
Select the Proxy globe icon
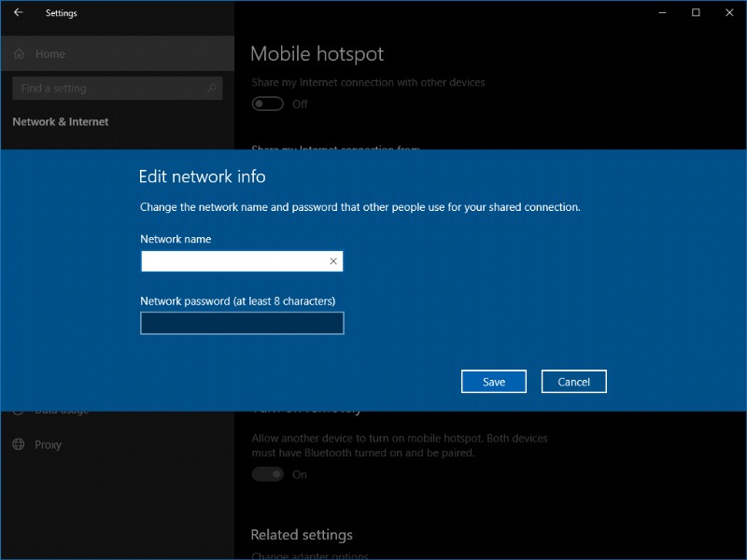click(x=18, y=445)
